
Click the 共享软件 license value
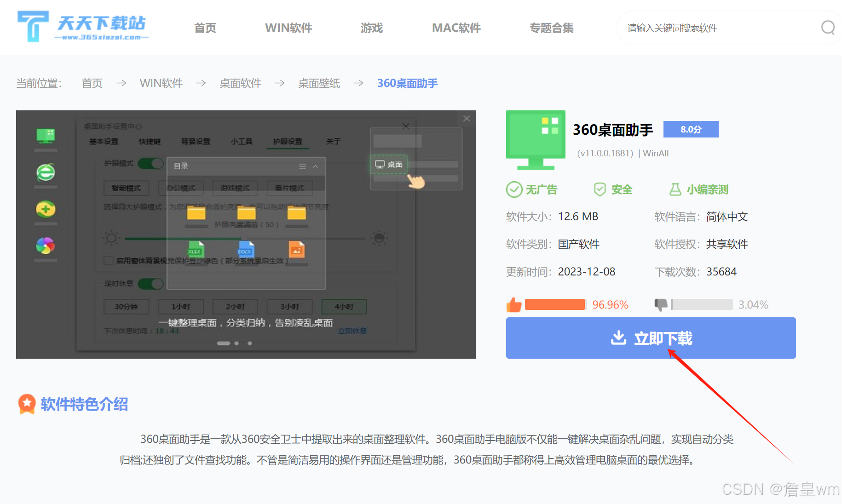pyautogui.click(x=727, y=244)
